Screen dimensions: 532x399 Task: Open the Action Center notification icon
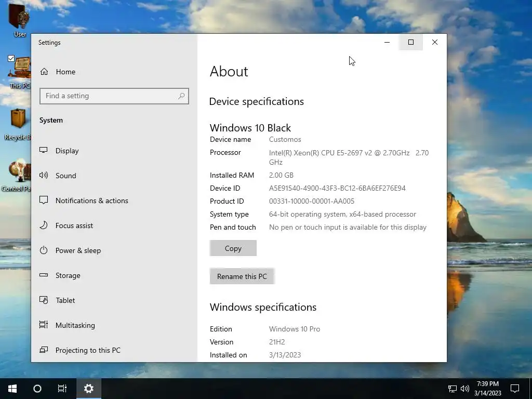(515, 389)
